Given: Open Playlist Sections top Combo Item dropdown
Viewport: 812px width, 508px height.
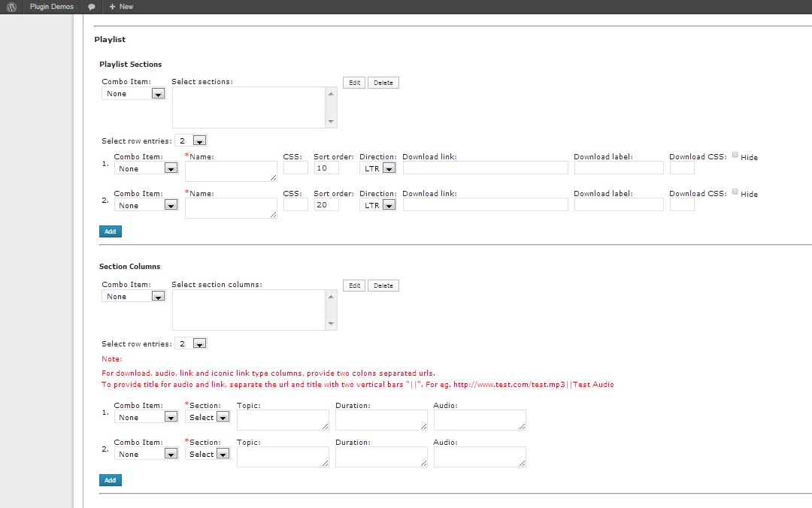Looking at the screenshot, I should (x=134, y=94).
